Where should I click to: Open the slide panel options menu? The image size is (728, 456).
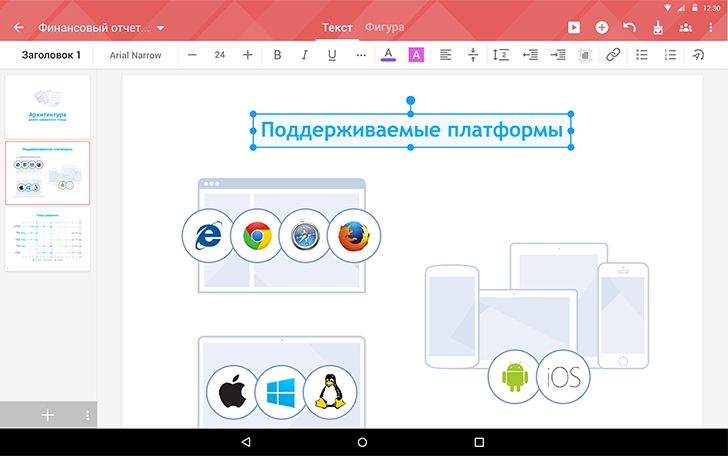pos(87,415)
